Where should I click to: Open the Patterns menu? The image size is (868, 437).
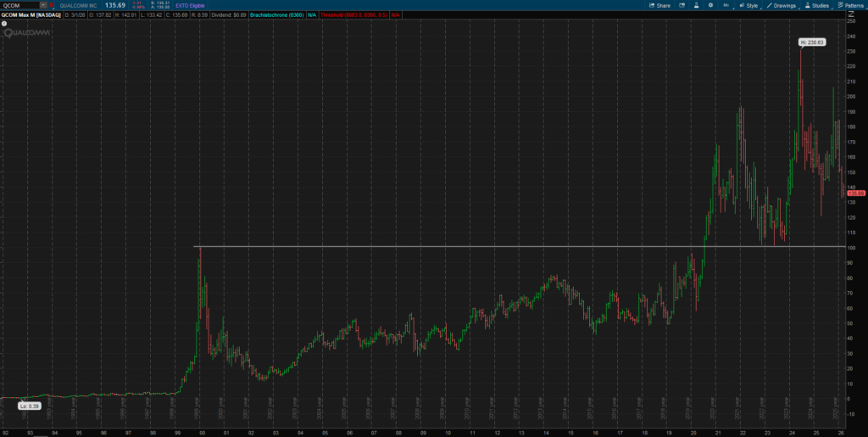850,5
